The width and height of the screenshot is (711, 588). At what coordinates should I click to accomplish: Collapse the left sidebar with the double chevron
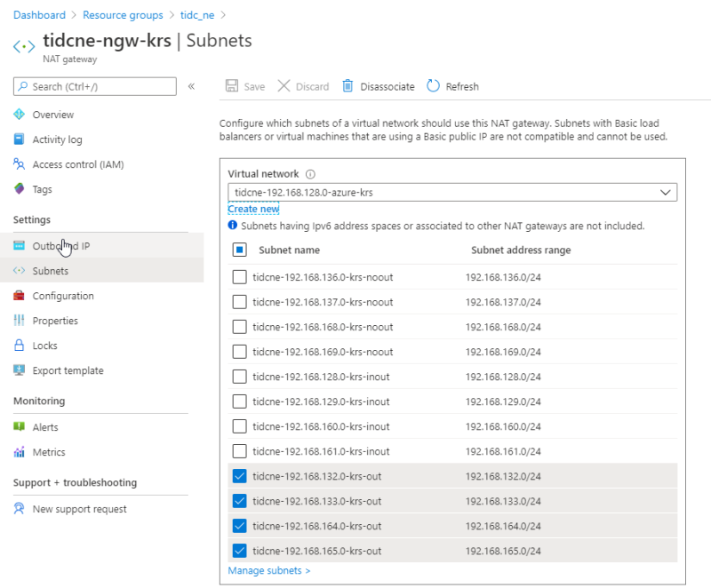click(191, 86)
